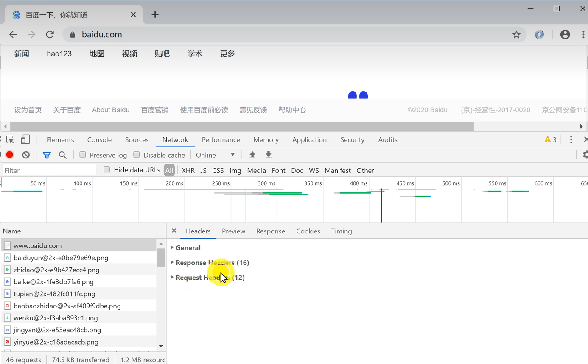Open the Sources panel
Image resolution: width=588 pixels, height=364 pixels.
click(x=137, y=139)
